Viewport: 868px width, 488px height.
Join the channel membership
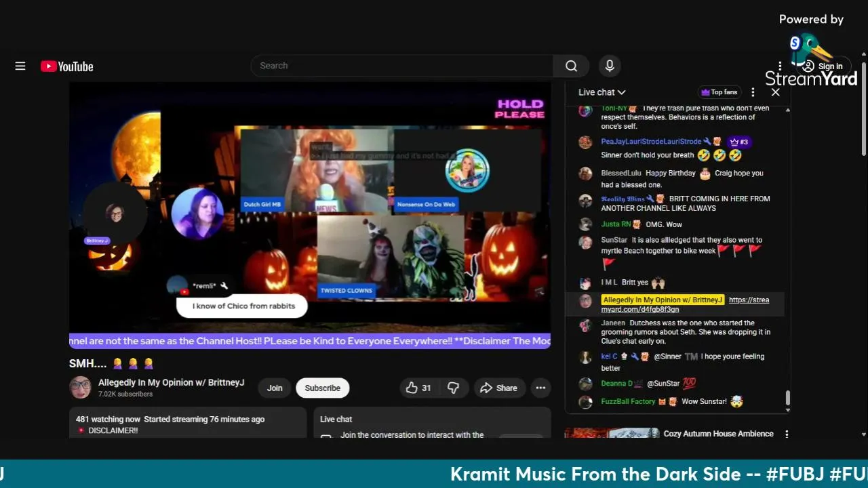point(275,388)
